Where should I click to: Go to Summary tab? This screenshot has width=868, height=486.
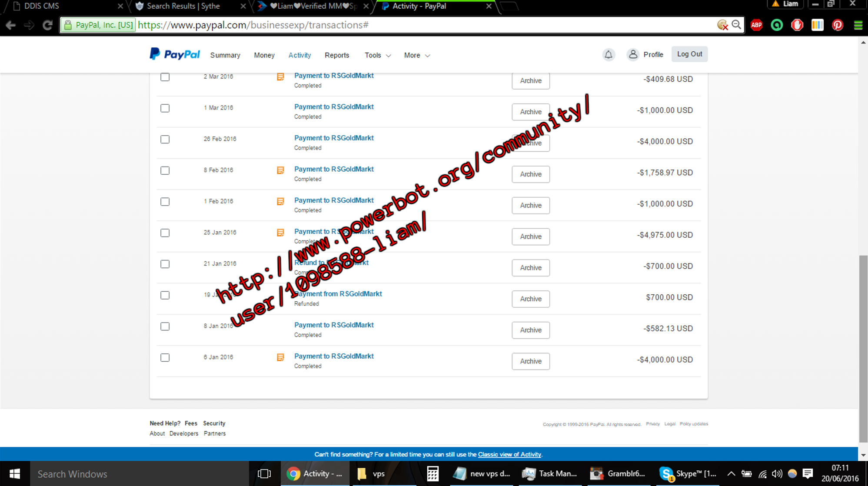[x=225, y=55]
